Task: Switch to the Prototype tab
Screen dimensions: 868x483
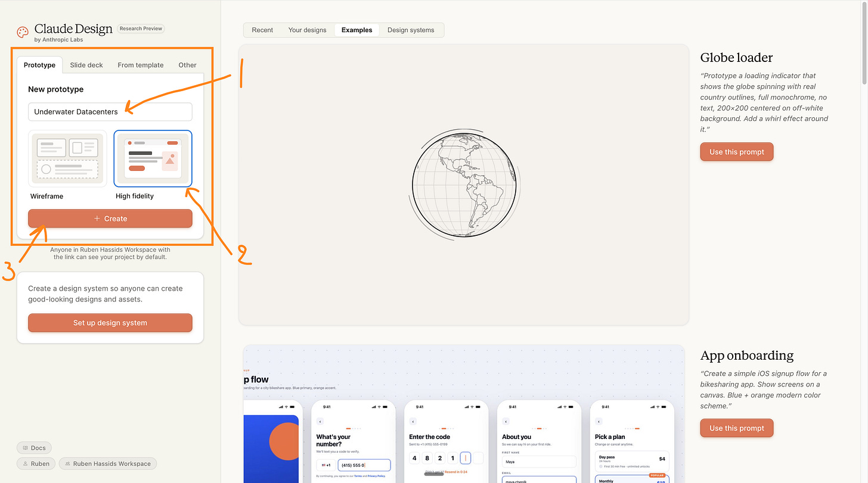Action: pyautogui.click(x=39, y=65)
